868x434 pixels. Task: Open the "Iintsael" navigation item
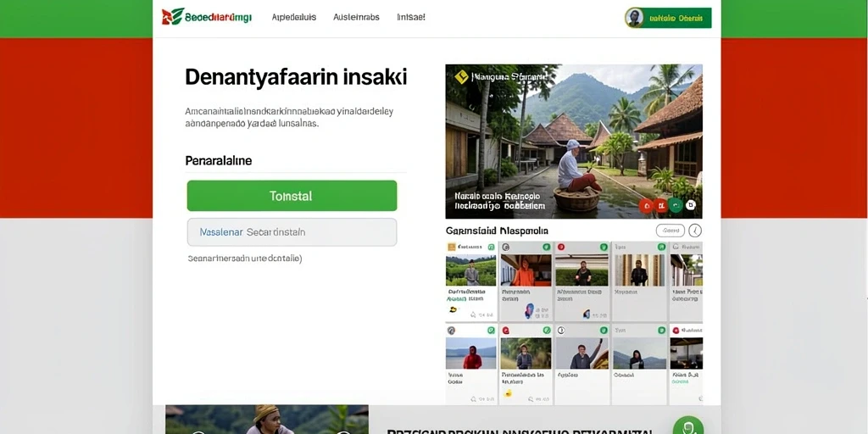tap(411, 17)
